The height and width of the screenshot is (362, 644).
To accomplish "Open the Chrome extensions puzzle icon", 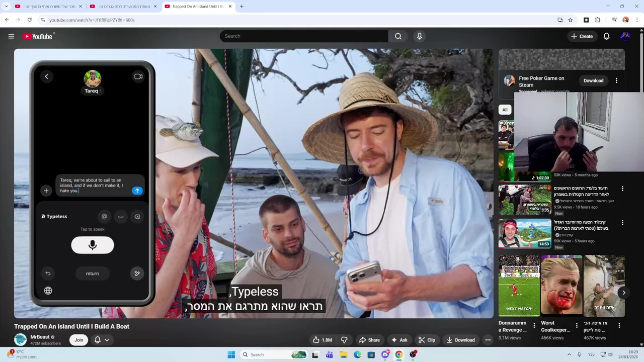I will 598,20.
